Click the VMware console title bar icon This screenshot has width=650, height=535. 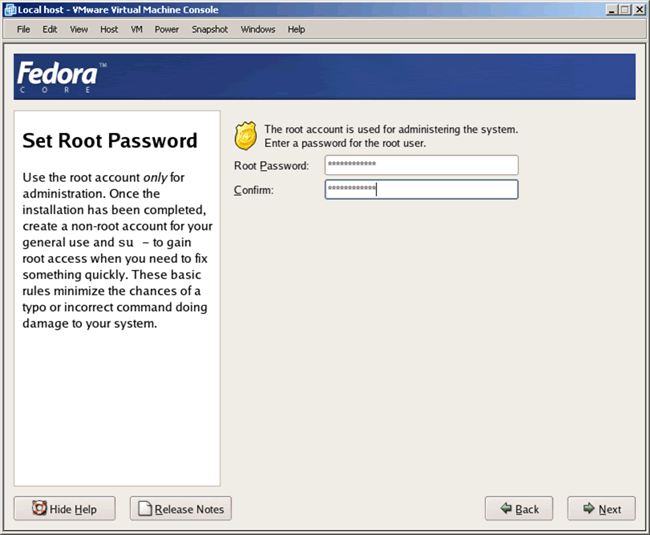click(9, 9)
